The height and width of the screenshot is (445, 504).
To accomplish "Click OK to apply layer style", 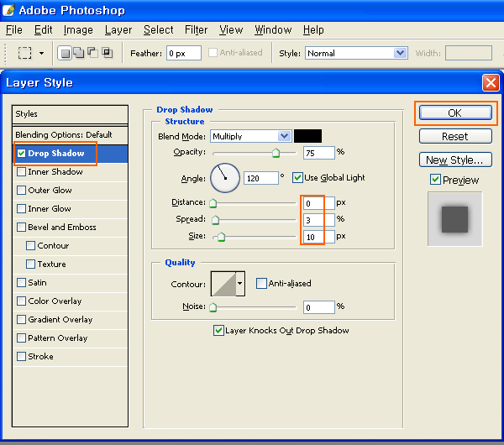I will coord(455,113).
